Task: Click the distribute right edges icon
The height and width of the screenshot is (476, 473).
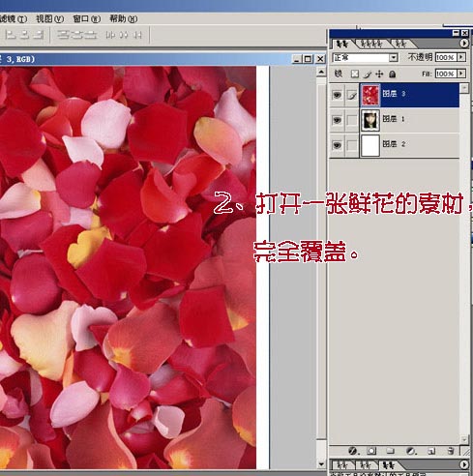Action: pos(137,35)
